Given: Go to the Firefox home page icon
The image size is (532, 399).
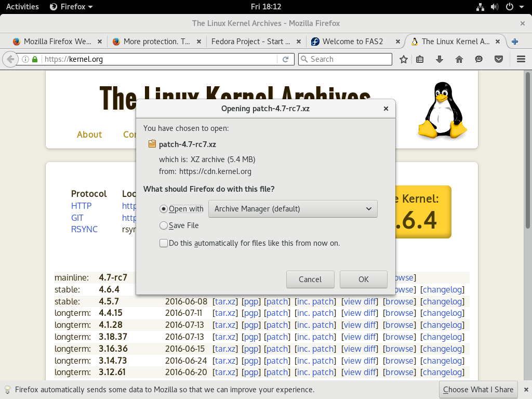Looking at the screenshot, I should pos(459,59).
